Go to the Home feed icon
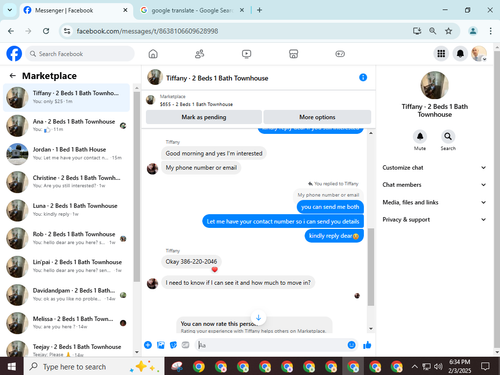The image size is (500, 375). (153, 54)
